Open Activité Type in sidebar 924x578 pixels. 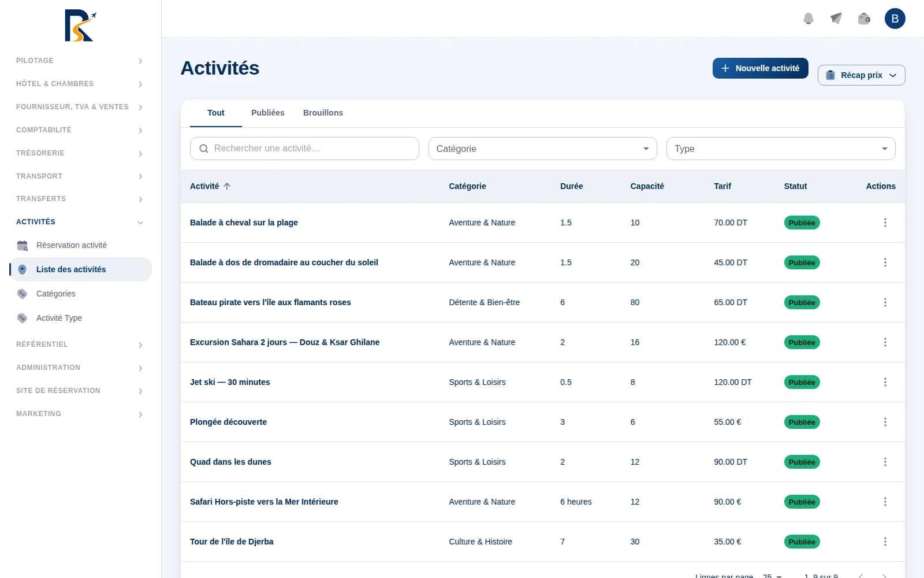coord(80,318)
